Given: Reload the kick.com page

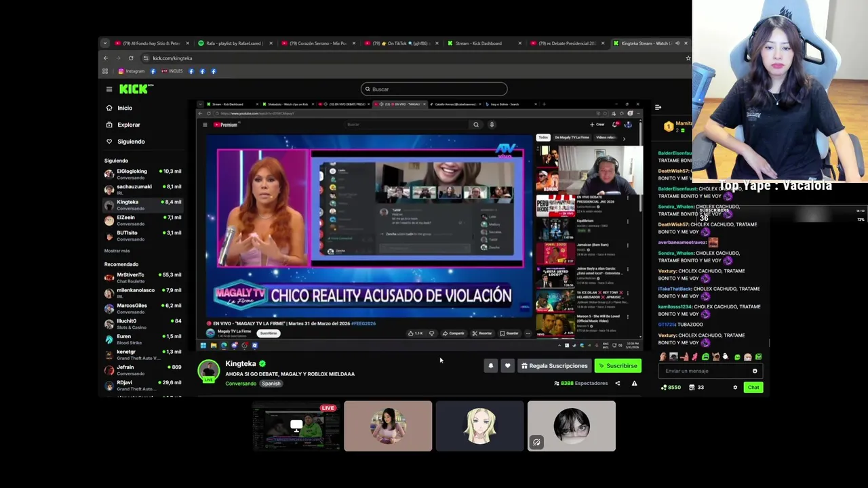Looking at the screenshot, I should (131, 58).
